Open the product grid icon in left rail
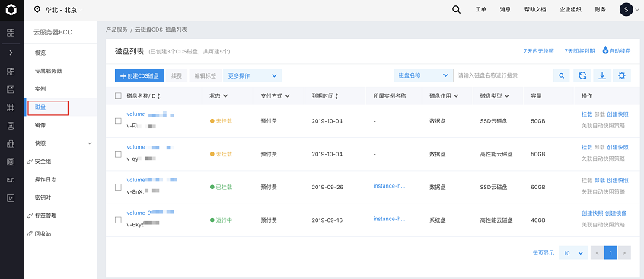This screenshot has height=279, width=644. [11, 33]
